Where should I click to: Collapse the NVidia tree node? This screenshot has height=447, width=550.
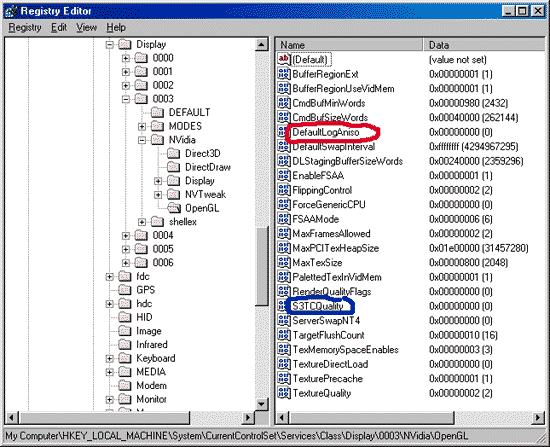tap(142, 140)
